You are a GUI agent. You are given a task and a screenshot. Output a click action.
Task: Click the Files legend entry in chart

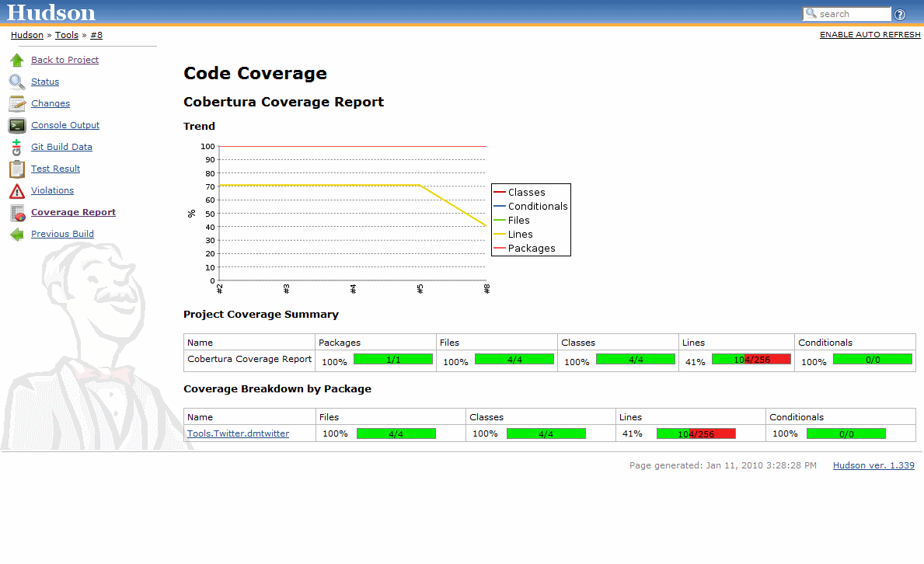pyautogui.click(x=512, y=221)
